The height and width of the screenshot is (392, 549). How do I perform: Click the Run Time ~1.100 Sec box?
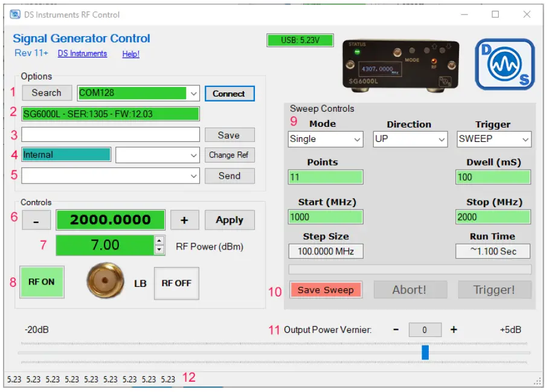tap(493, 251)
